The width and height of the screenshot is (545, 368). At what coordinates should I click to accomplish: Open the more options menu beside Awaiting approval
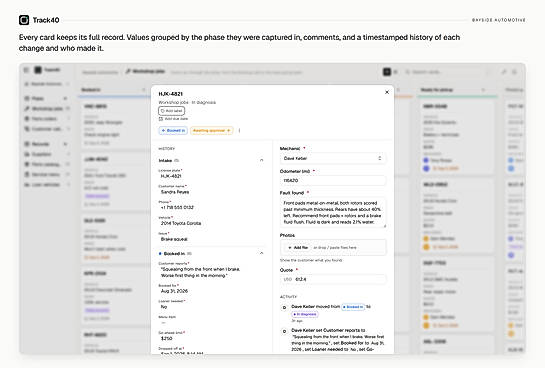click(239, 130)
